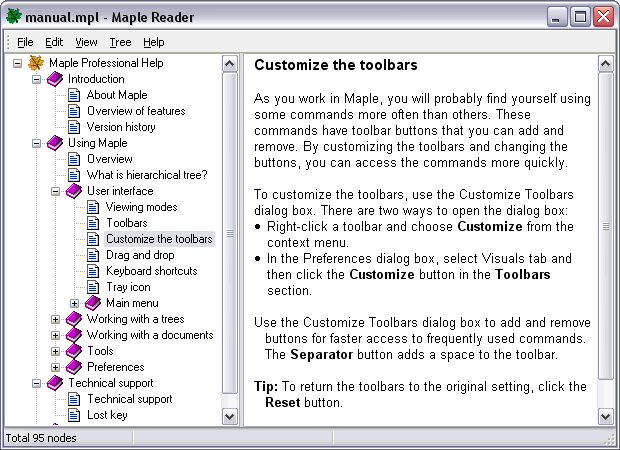Image resolution: width=620 pixels, height=450 pixels.
Task: Open the Edit menu
Action: pos(54,42)
